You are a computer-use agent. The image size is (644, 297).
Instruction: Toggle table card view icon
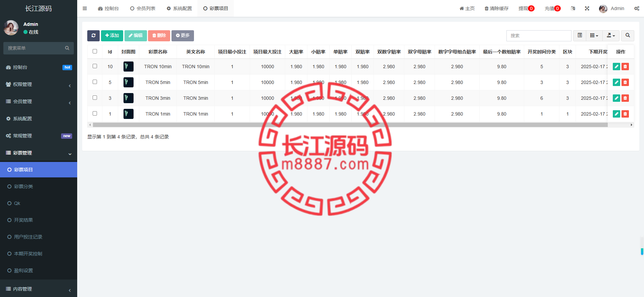[x=580, y=35]
